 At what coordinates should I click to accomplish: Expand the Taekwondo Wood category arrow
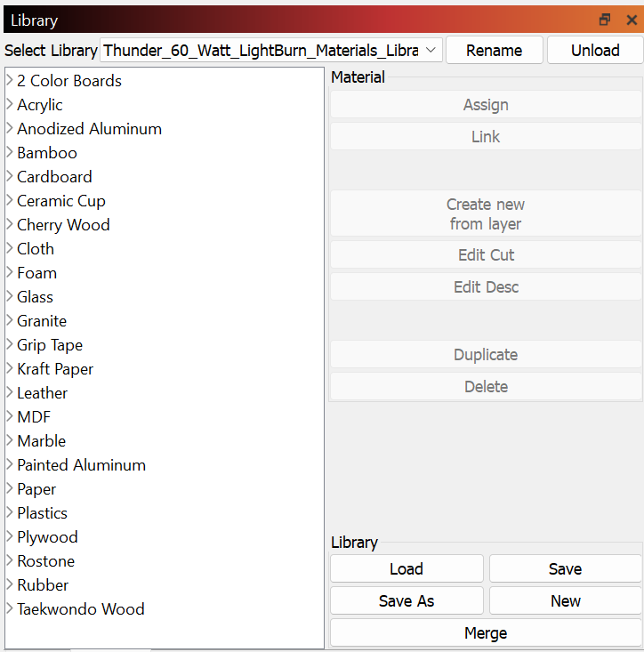[x=10, y=608]
